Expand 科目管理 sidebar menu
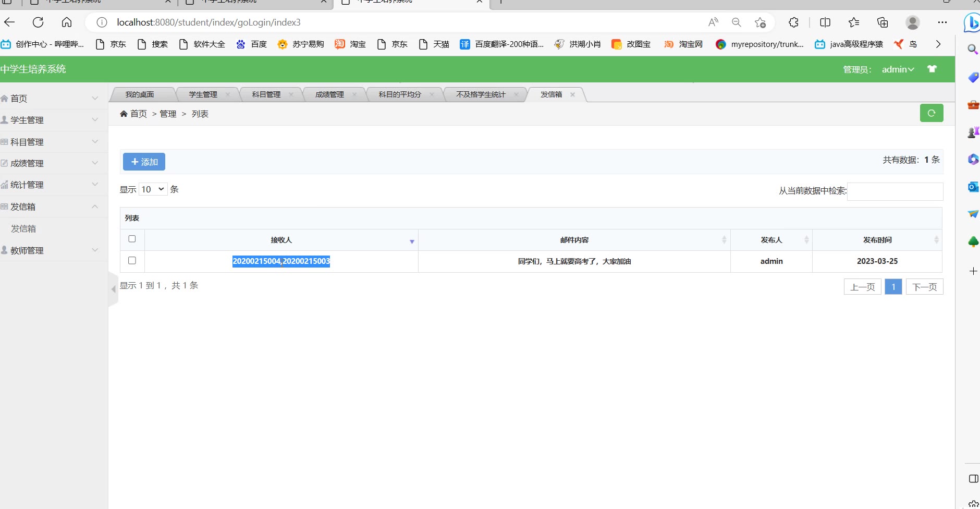 [x=54, y=142]
